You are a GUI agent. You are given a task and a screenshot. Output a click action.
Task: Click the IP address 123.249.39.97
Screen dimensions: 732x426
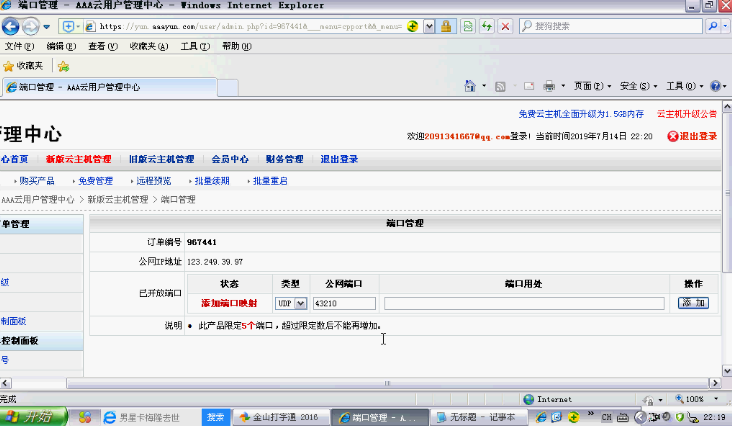(x=215, y=262)
